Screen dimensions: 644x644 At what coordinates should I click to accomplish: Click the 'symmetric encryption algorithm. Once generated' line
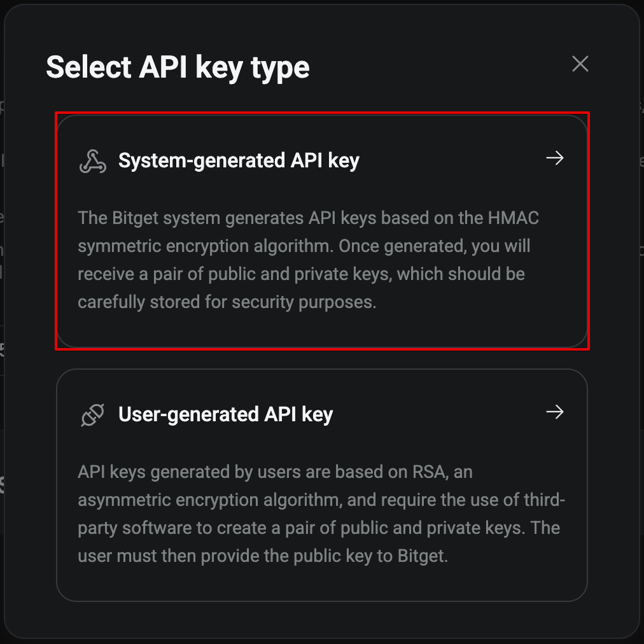pos(304,246)
